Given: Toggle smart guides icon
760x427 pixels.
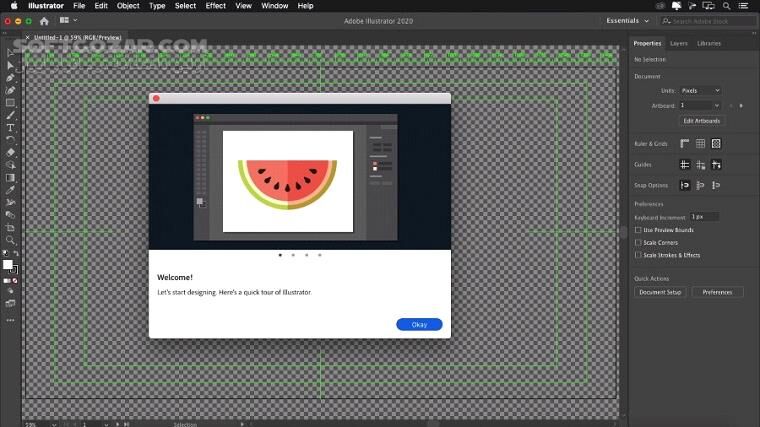Looking at the screenshot, I should pyautogui.click(x=716, y=165).
